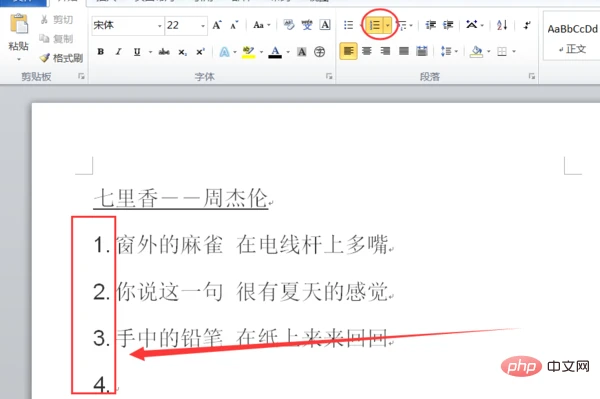The image size is (600, 399).
Task: Apply the black font color
Action: point(275,52)
